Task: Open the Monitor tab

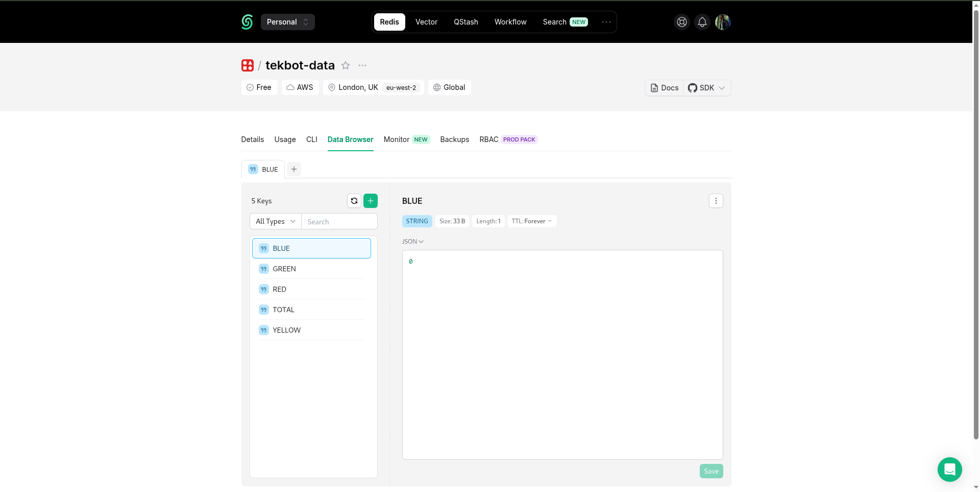Action: [407, 139]
